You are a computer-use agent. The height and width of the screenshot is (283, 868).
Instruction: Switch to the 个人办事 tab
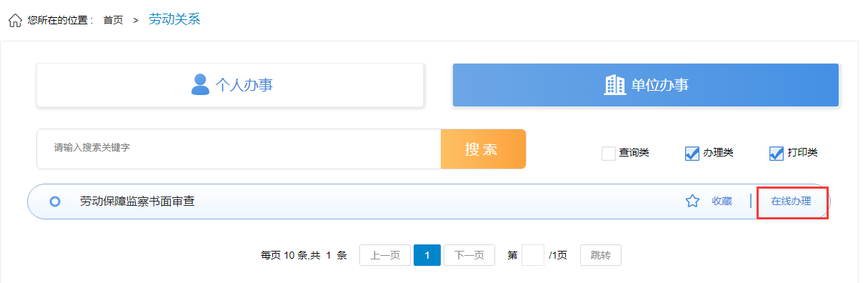[x=231, y=85]
